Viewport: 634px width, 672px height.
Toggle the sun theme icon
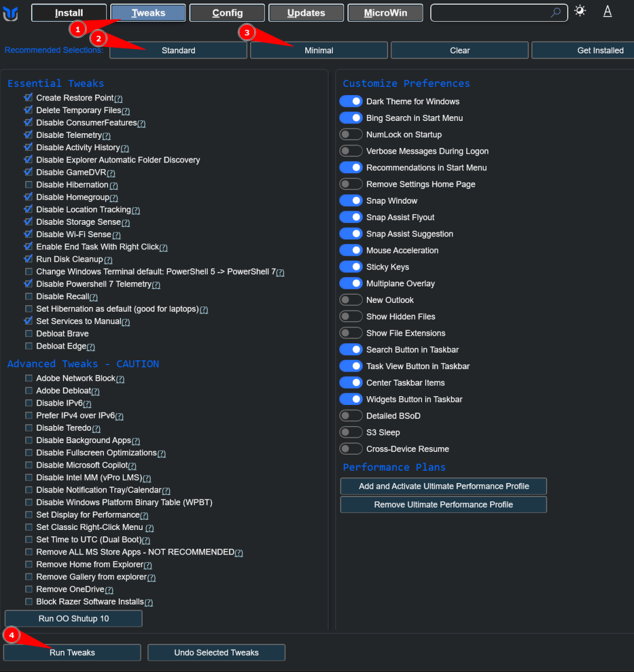tap(580, 11)
